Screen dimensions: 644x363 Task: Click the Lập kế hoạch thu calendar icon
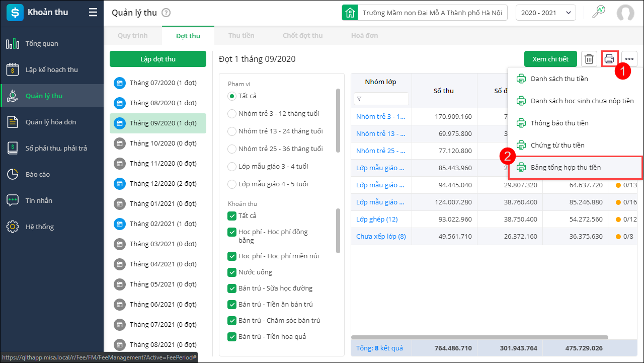coord(13,70)
